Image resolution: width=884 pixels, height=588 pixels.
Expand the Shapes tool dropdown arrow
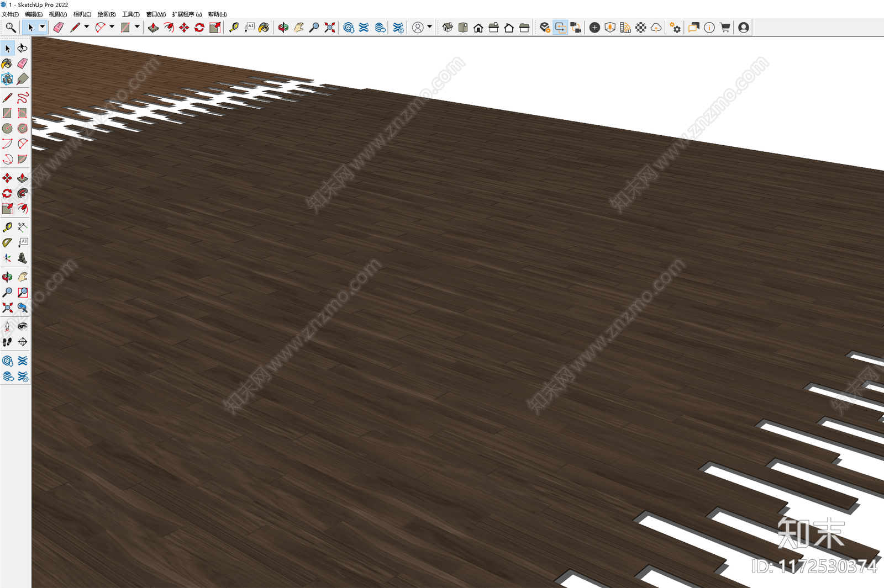click(137, 27)
